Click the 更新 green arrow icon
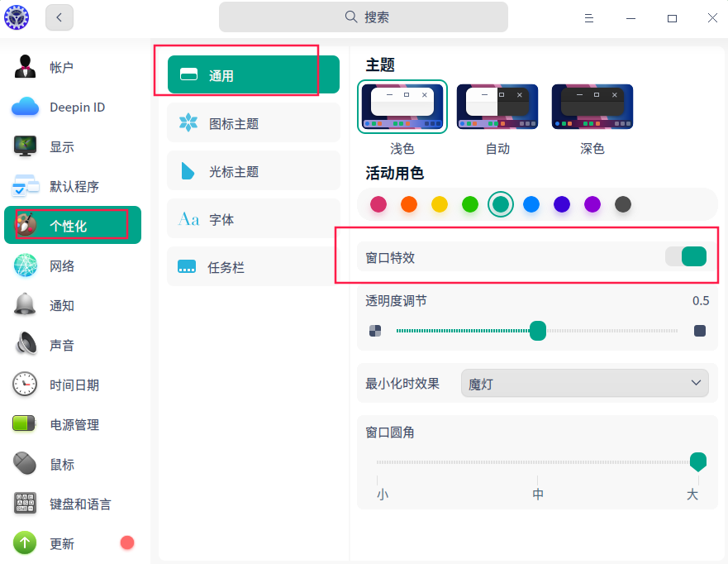The height and width of the screenshot is (564, 728). pyautogui.click(x=25, y=542)
